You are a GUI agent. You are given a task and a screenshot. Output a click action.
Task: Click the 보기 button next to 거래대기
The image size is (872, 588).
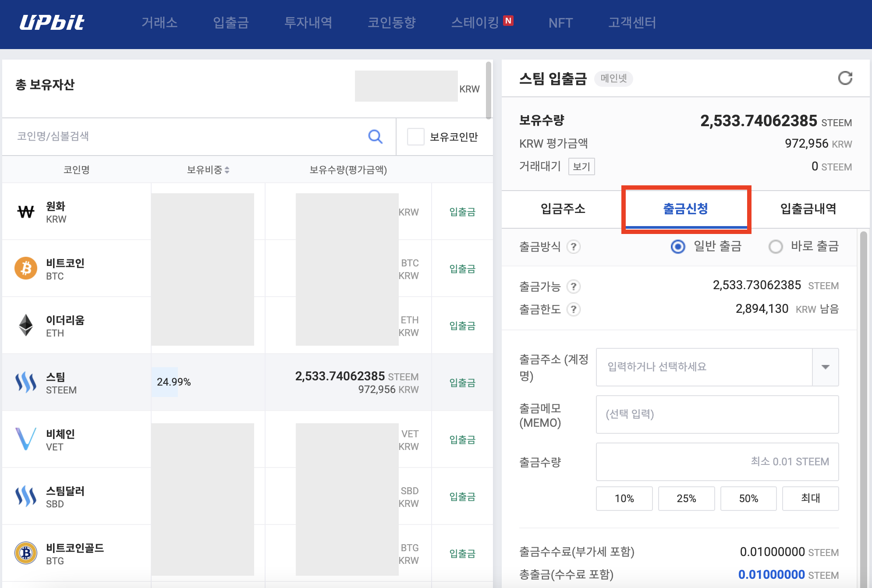[x=581, y=166]
